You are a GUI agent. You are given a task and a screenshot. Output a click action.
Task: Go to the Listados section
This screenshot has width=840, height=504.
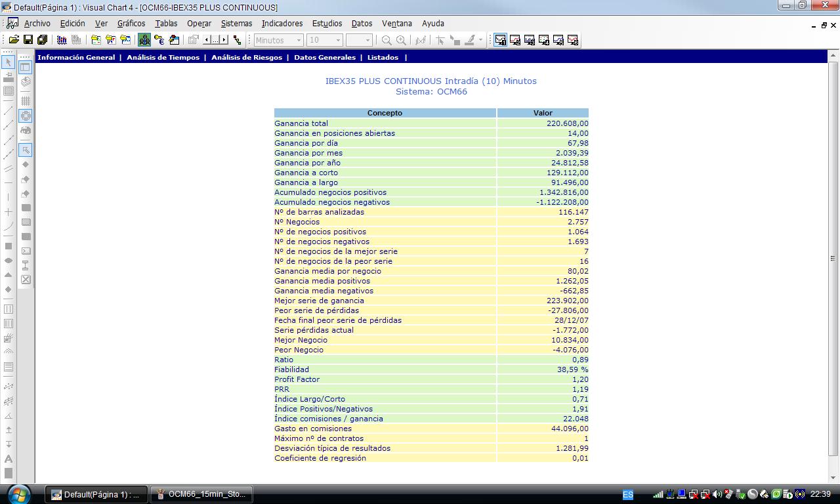[383, 58]
